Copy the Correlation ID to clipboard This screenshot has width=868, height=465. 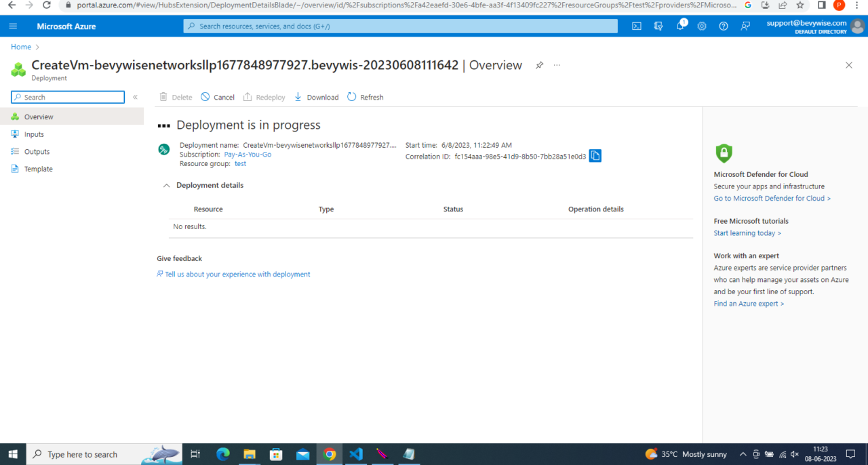(x=595, y=156)
